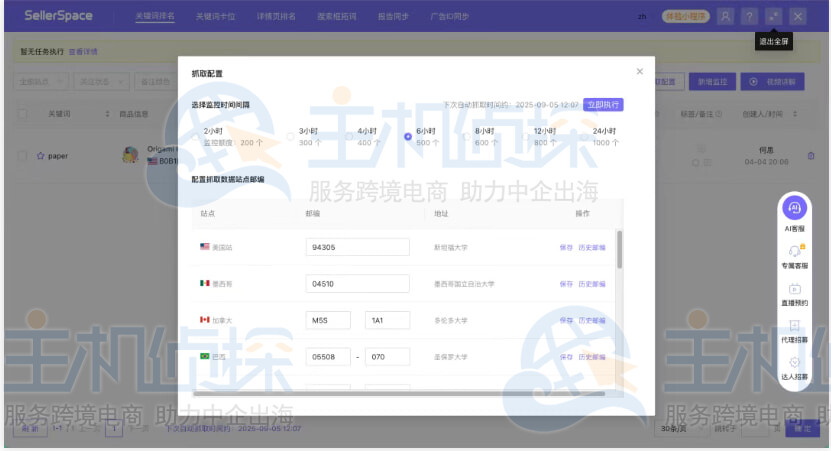The image size is (831, 451).
Task: Open the AI客服 assistant icon
Action: 794,208
